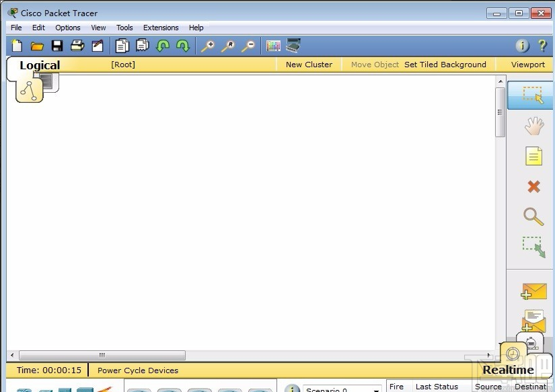Screen dimensions: 555x392
Task: Open the Drawing Palette color grid icon
Action: pos(273,46)
